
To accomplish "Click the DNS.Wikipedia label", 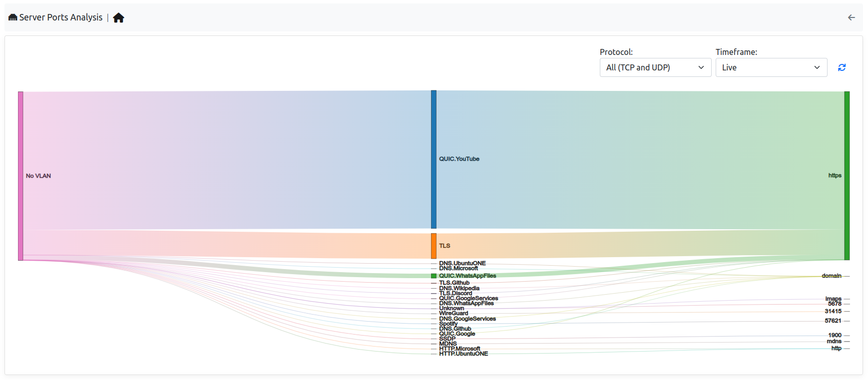I will point(459,288).
